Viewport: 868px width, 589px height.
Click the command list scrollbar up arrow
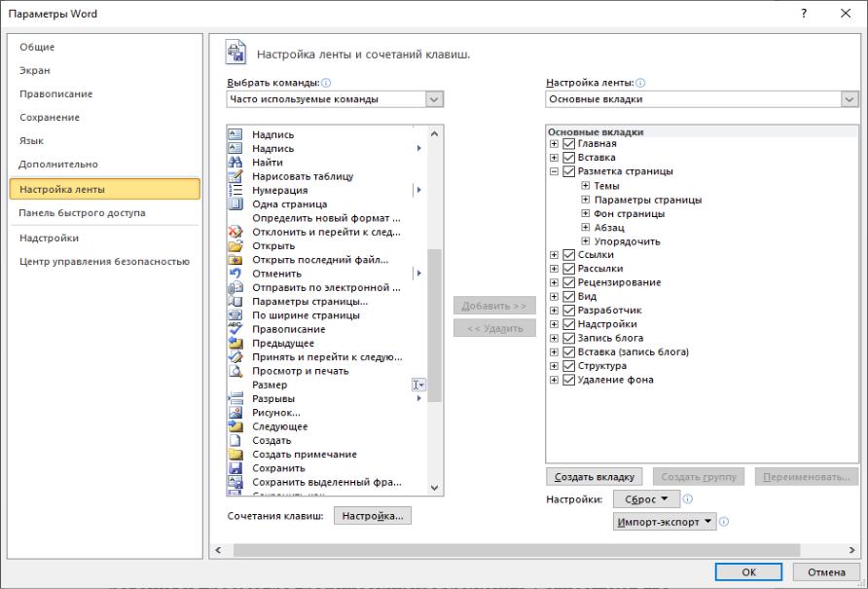pos(435,133)
